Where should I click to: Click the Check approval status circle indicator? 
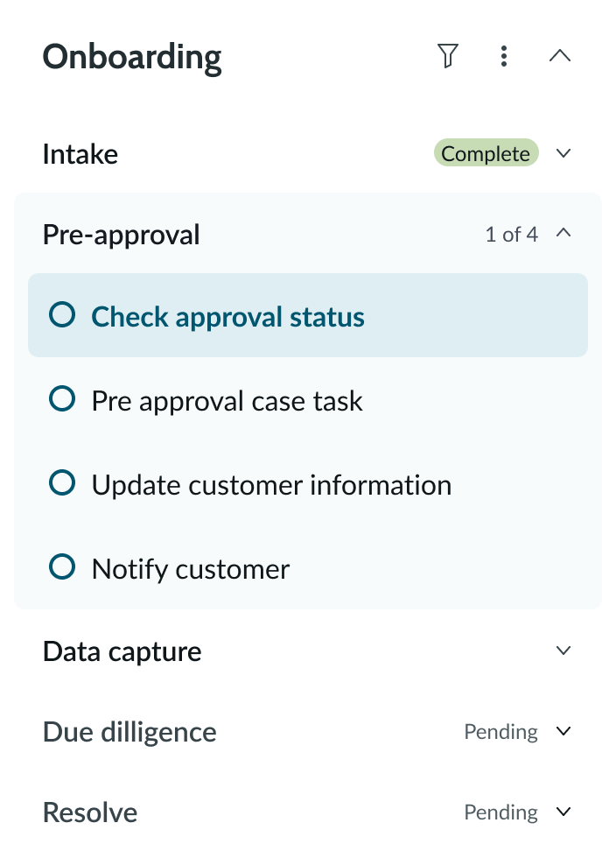click(x=61, y=317)
